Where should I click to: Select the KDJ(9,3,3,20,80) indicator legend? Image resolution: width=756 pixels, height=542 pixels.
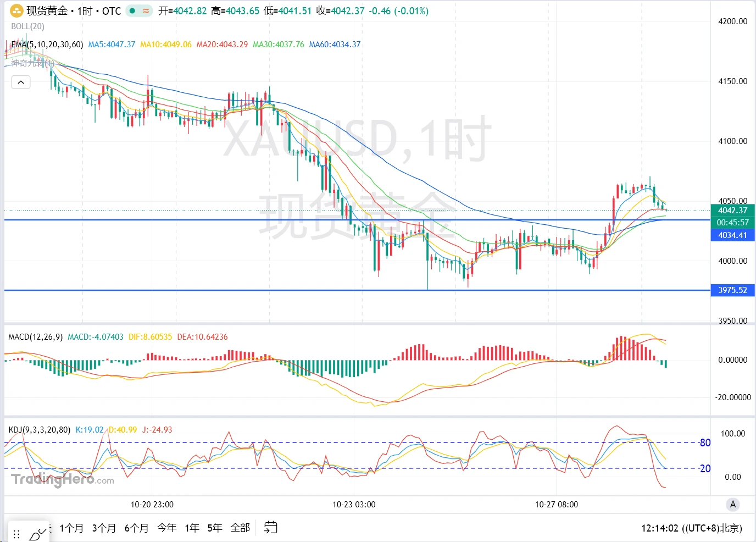(x=40, y=430)
